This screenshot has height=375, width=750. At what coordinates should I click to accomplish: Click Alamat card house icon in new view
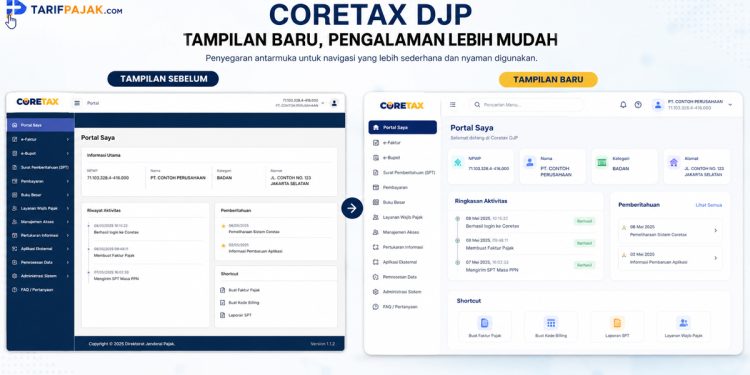pyautogui.click(x=673, y=162)
